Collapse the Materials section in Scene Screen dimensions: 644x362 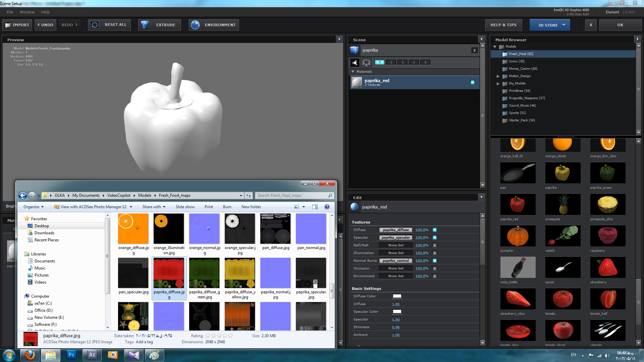click(353, 72)
